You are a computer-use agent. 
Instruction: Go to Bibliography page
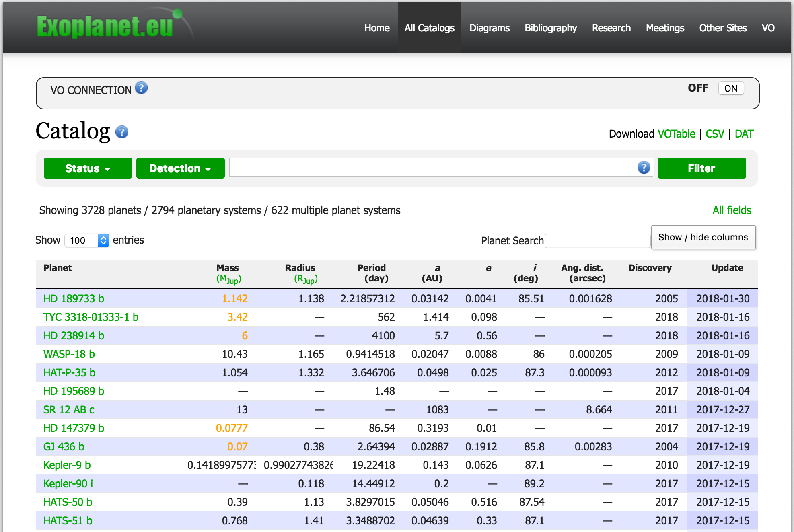550,28
